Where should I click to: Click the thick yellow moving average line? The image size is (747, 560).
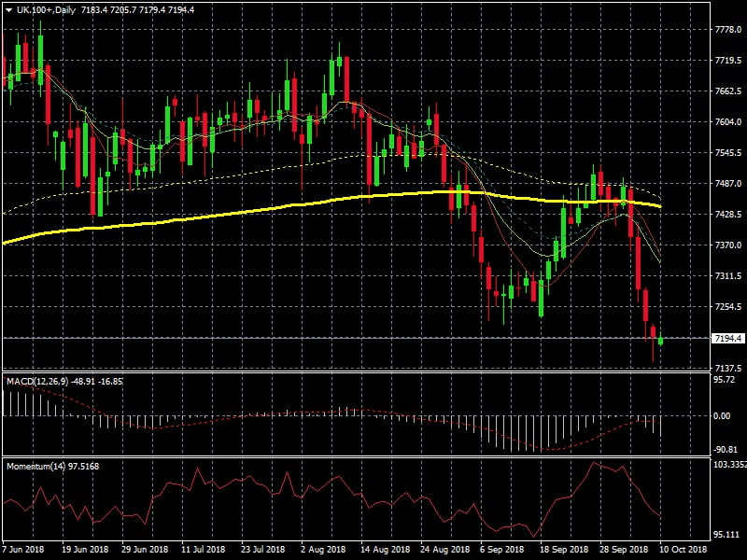point(233,213)
